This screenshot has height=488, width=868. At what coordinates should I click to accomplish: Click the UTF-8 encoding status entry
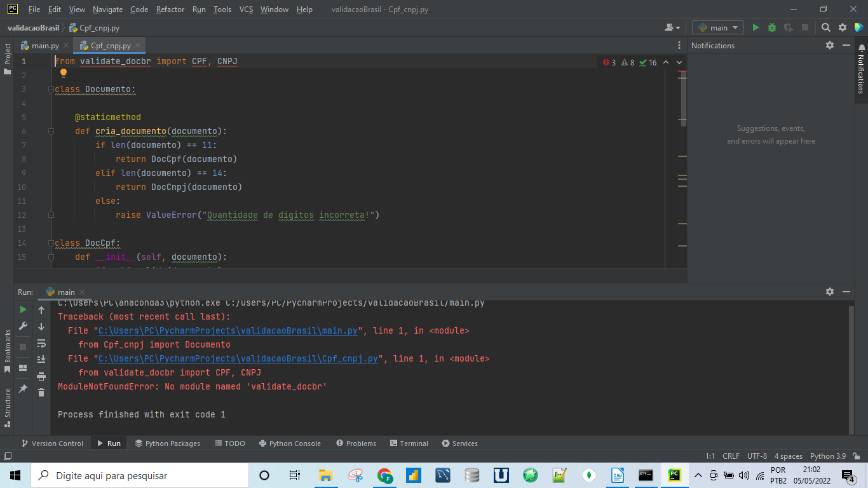(757, 456)
